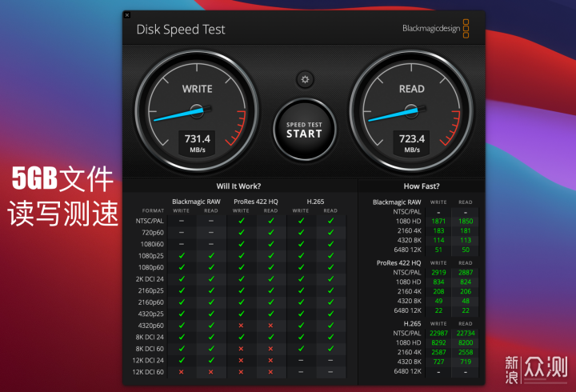Viewport: 576px width, 392px height.
Task: Click ProRes 422 HQ 1080 HD write value 834
Action: tap(438, 282)
